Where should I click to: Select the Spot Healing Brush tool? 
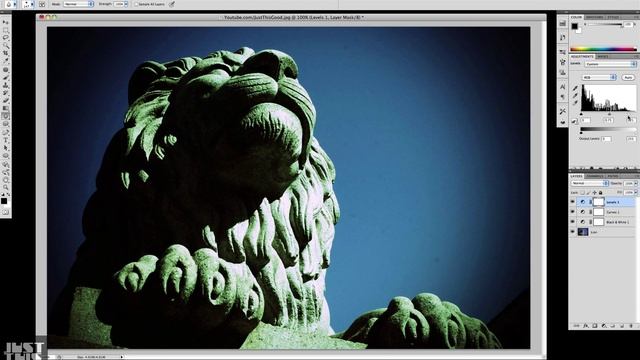click(6, 70)
